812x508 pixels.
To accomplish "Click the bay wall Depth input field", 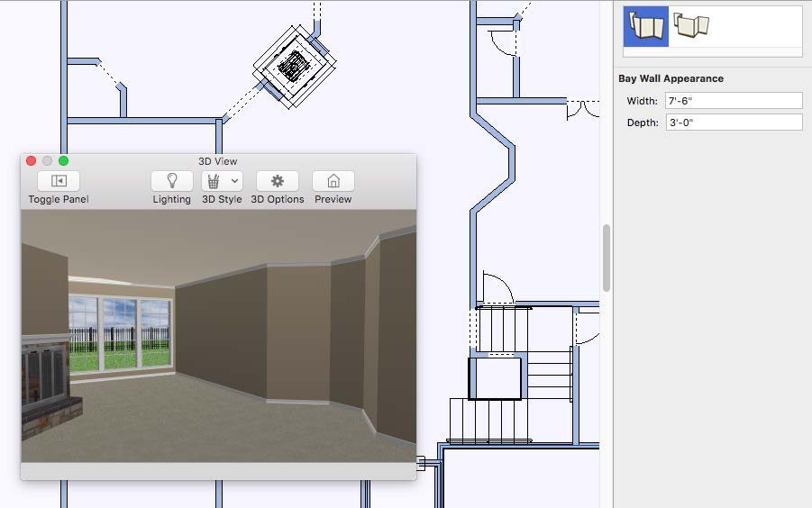I will click(x=734, y=122).
